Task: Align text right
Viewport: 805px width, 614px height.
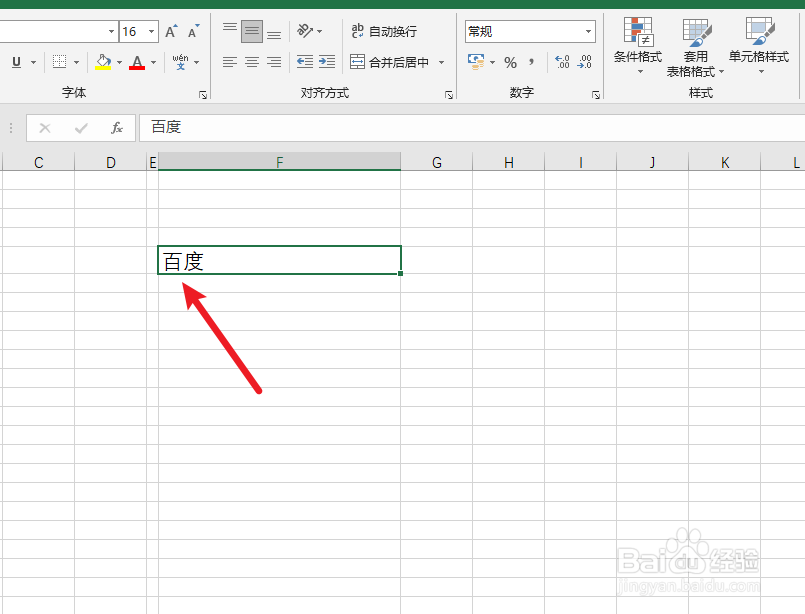Action: coord(274,63)
